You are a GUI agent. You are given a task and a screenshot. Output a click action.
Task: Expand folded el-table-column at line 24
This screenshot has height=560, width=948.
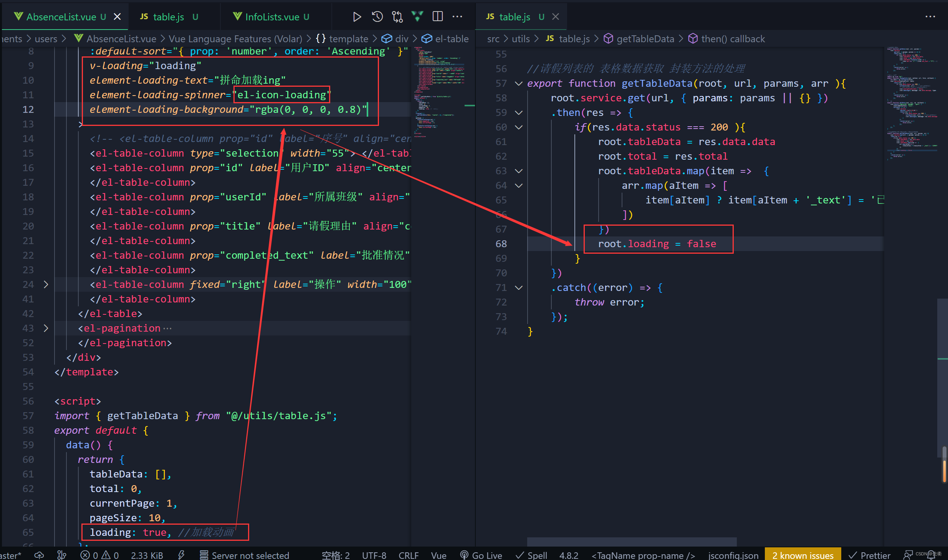46,284
